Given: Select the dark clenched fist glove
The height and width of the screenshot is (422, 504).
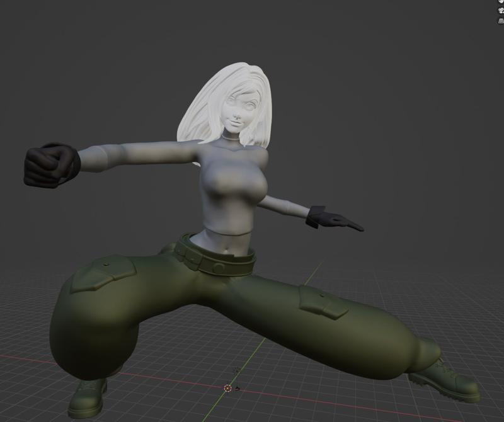Looking at the screenshot, I should click(52, 165).
